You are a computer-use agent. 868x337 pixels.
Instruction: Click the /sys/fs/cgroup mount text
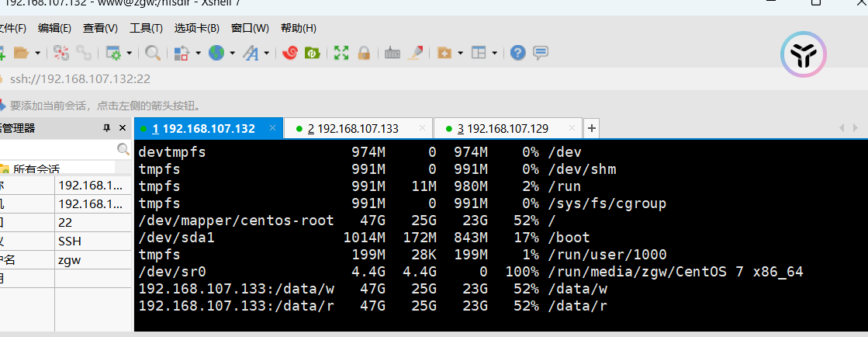tap(607, 203)
